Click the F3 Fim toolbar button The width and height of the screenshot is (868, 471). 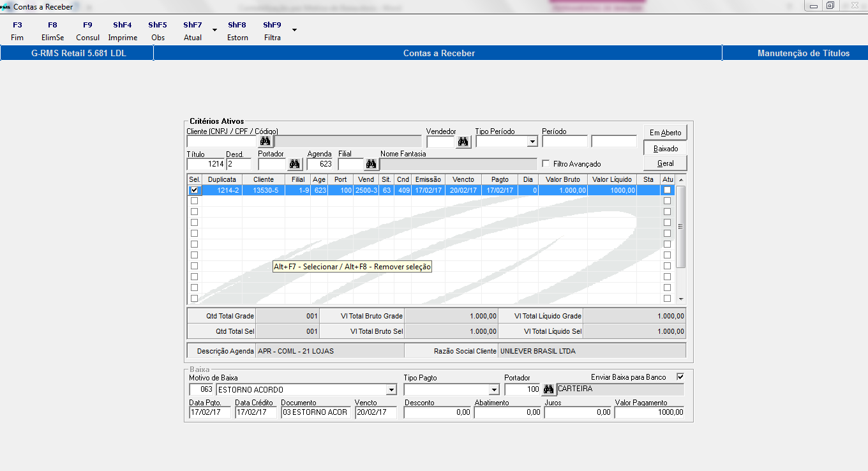(17, 31)
